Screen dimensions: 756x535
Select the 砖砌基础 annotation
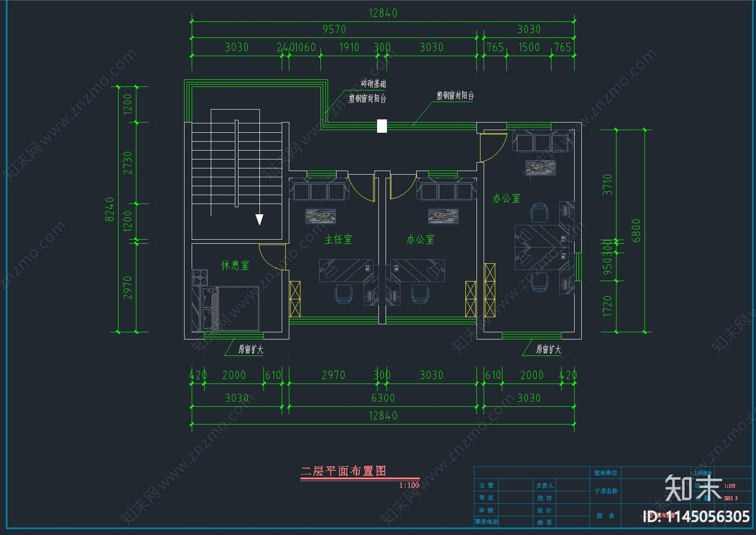pyautogui.click(x=373, y=84)
